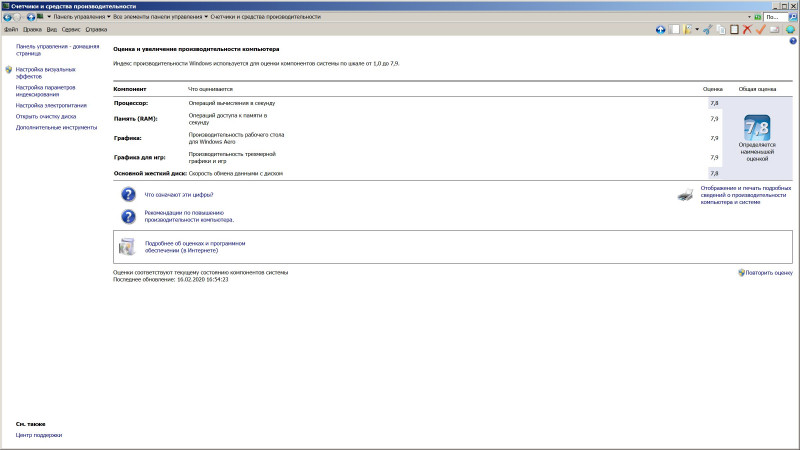Image resolution: width=800 pixels, height=450 pixels.
Task: Click the printer icon for detailed info
Action: [x=685, y=194]
